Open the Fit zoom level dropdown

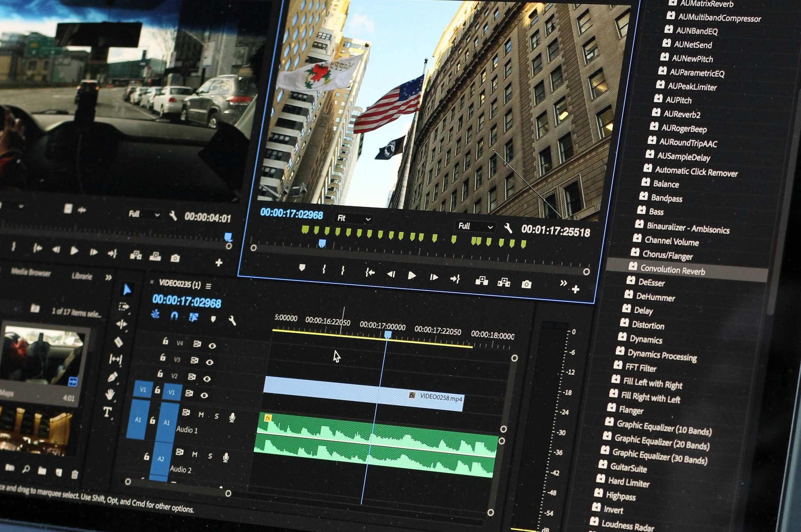[354, 218]
